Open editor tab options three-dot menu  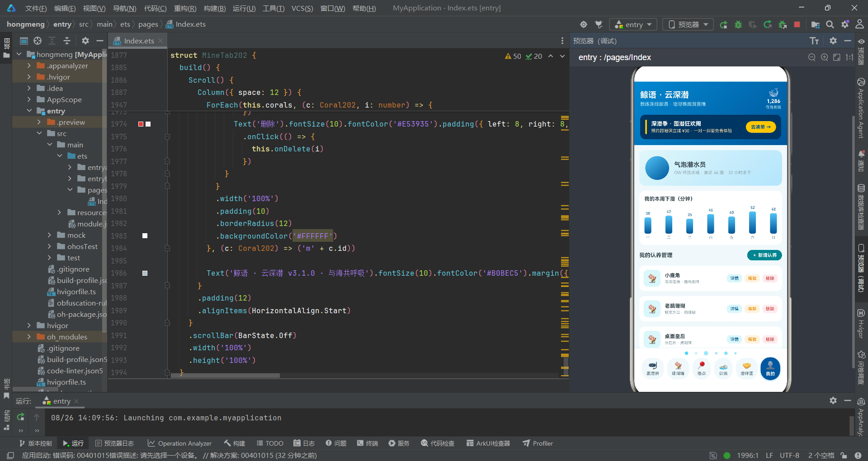562,41
